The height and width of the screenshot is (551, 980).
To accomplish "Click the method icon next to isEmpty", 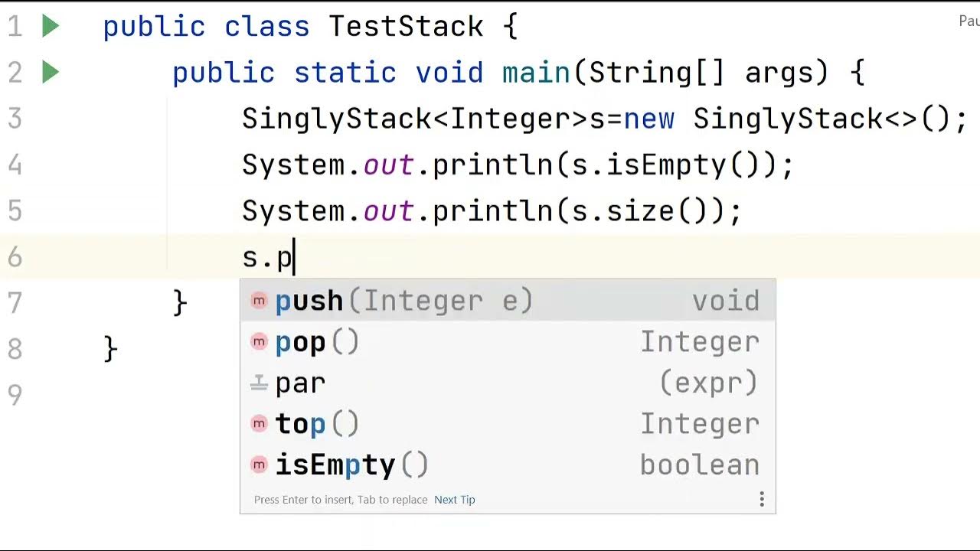I will tap(260, 465).
